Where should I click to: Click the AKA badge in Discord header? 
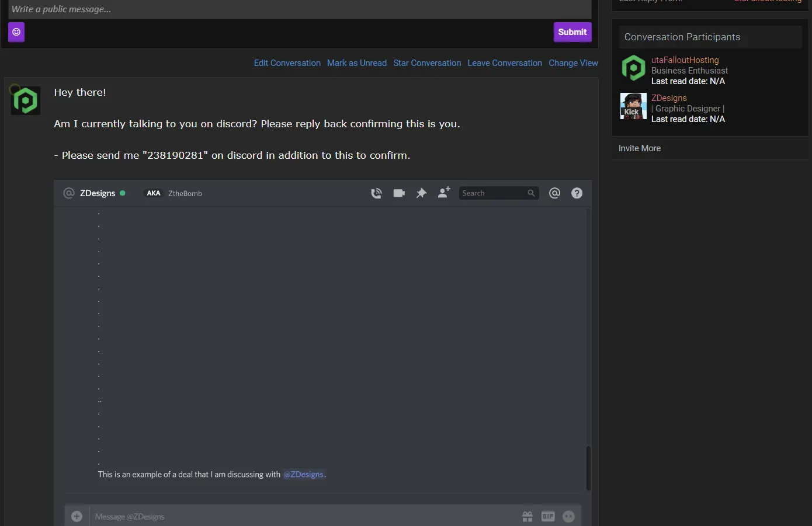(x=154, y=193)
